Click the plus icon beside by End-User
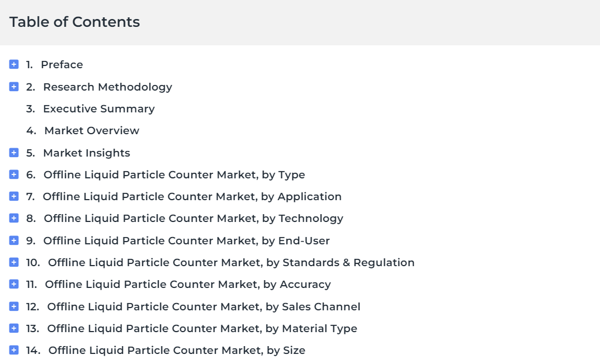Screen dimensions: 600x364 (x=14, y=240)
